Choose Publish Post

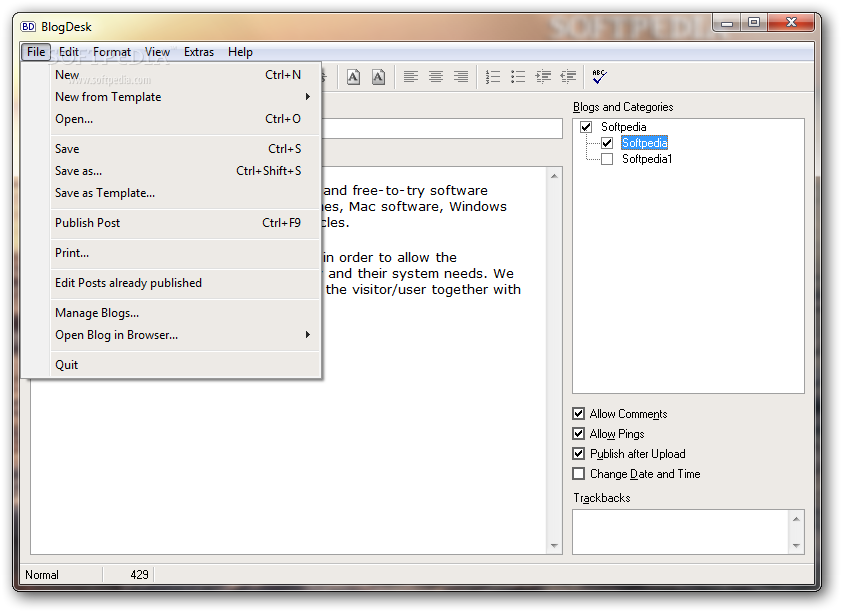point(185,223)
